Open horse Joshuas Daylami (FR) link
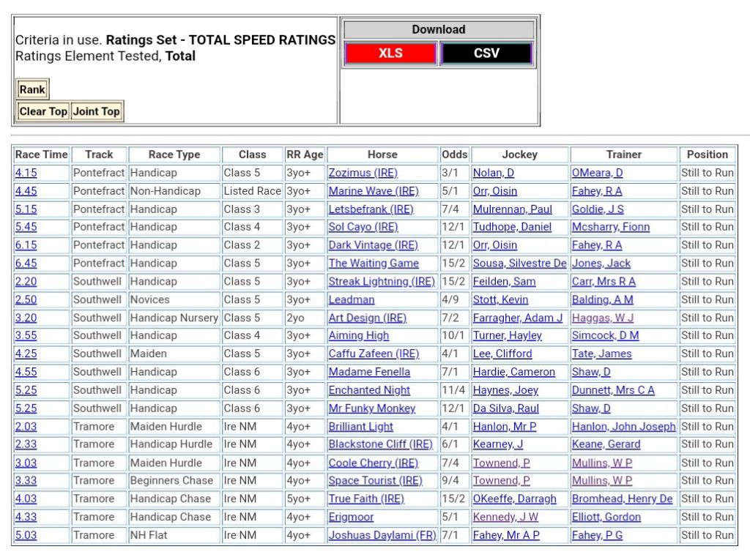The width and height of the screenshot is (750, 560). point(382,535)
